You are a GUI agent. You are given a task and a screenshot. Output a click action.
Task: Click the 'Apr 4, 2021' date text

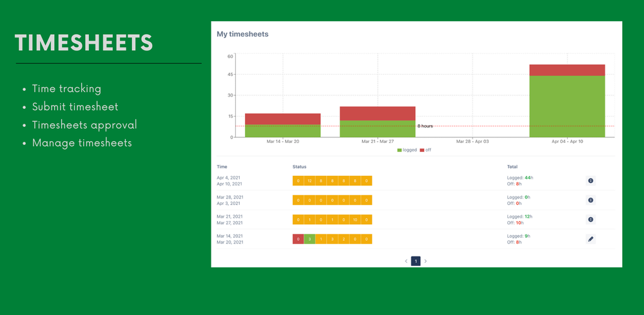(x=228, y=178)
